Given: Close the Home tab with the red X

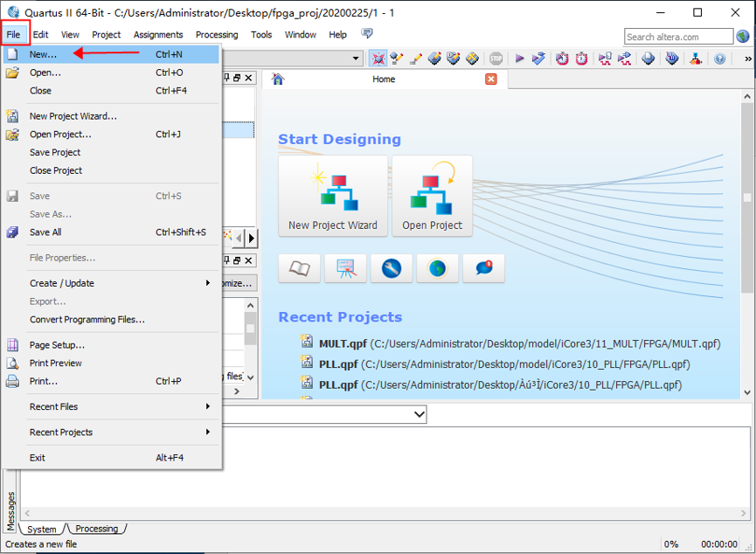Looking at the screenshot, I should click(x=491, y=79).
